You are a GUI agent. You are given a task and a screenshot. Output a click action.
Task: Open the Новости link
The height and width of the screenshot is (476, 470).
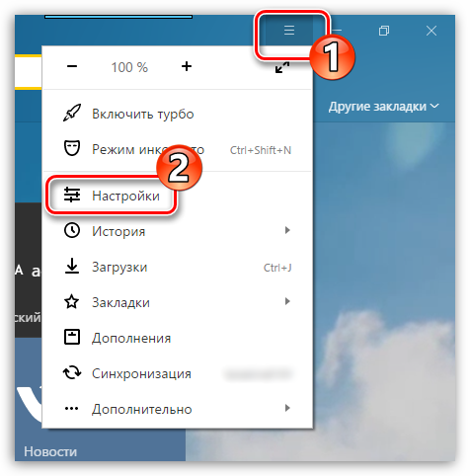coord(50,451)
